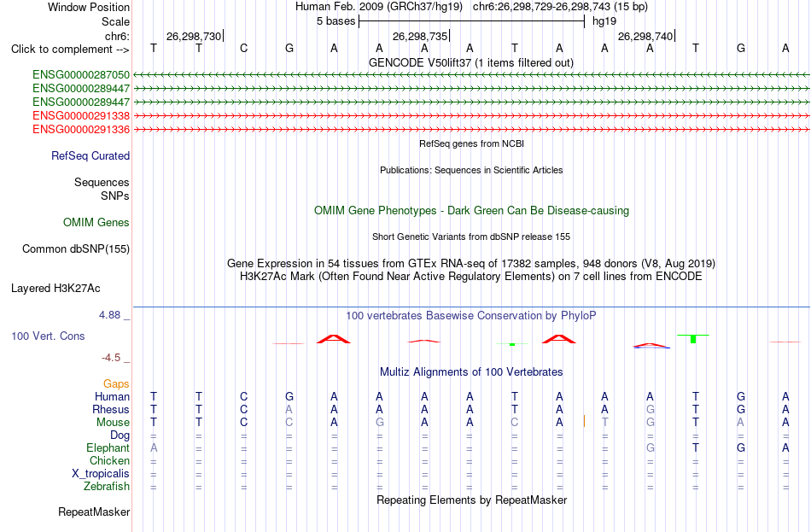Viewport: 811px width, 532px height.
Task: Click the Window Position label
Action: [89, 7]
